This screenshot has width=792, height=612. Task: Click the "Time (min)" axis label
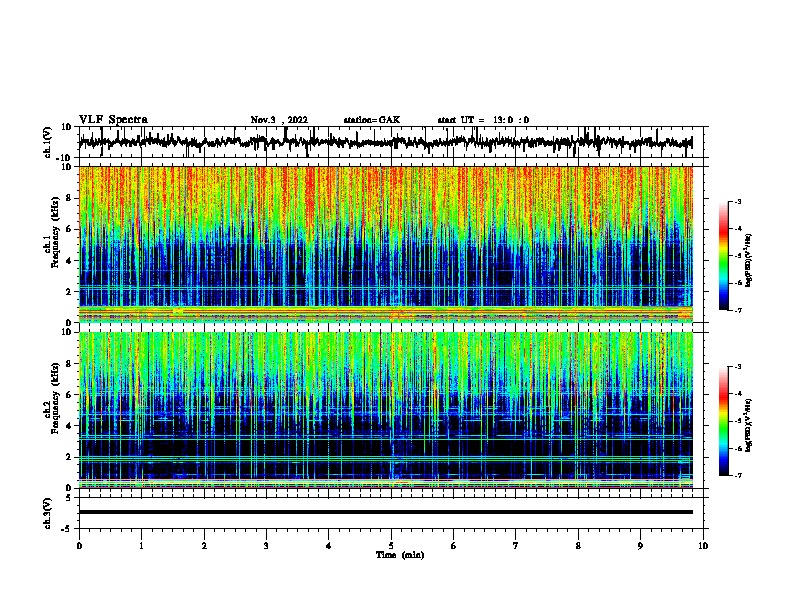[x=400, y=555]
